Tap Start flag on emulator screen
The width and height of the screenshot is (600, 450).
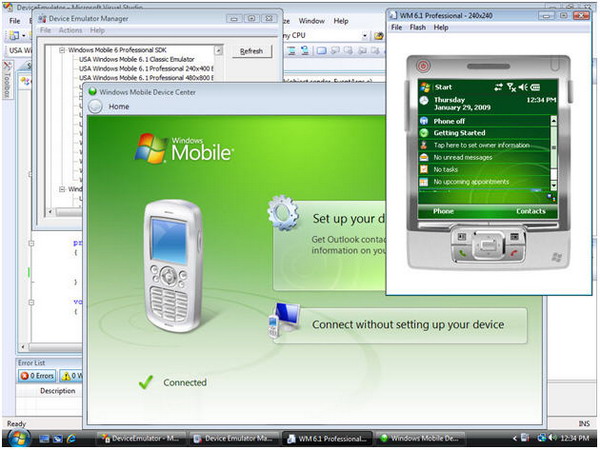pyautogui.click(x=425, y=87)
